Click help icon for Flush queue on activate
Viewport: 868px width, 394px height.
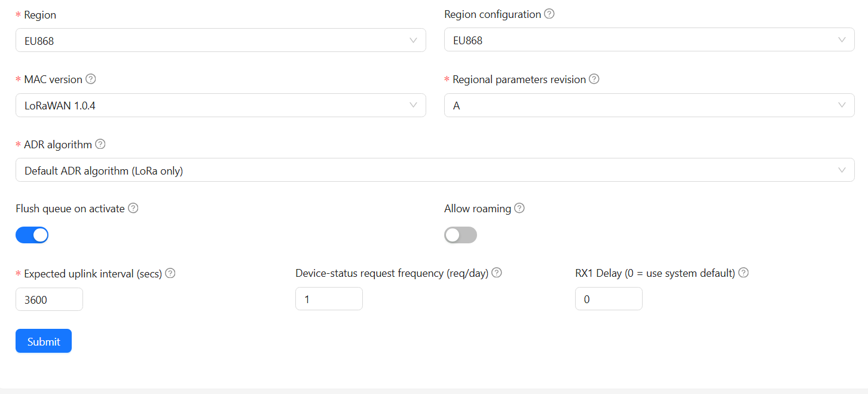[x=133, y=208]
